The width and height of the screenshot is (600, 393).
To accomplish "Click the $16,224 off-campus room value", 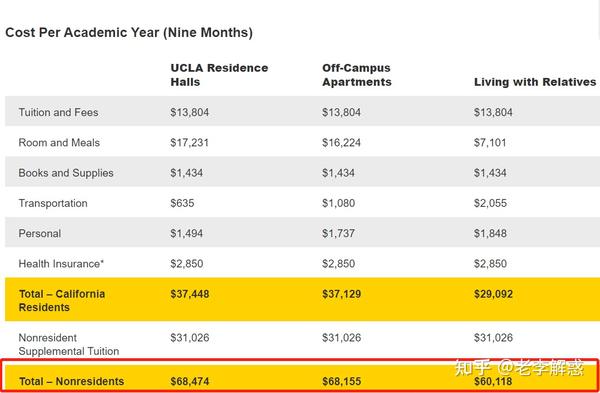I will [x=341, y=142].
